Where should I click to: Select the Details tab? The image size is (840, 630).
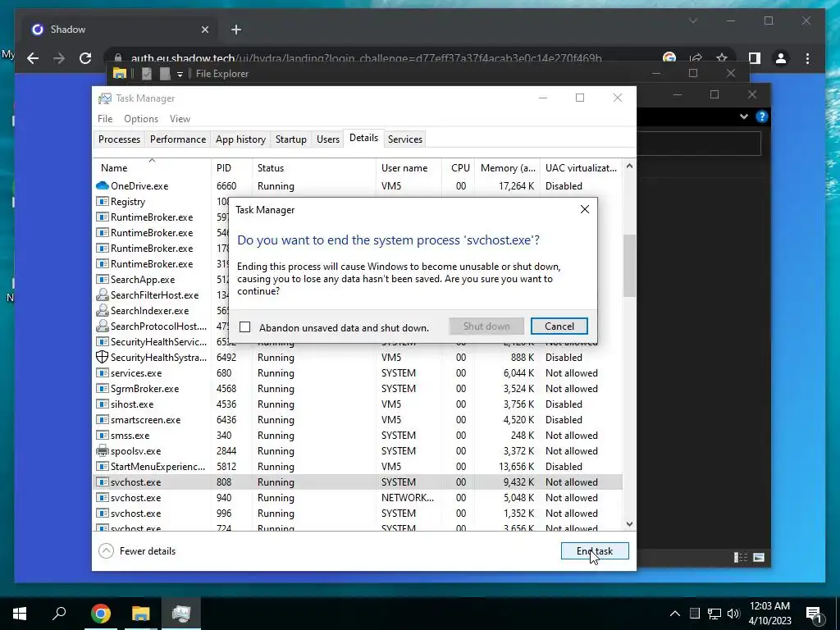(363, 138)
